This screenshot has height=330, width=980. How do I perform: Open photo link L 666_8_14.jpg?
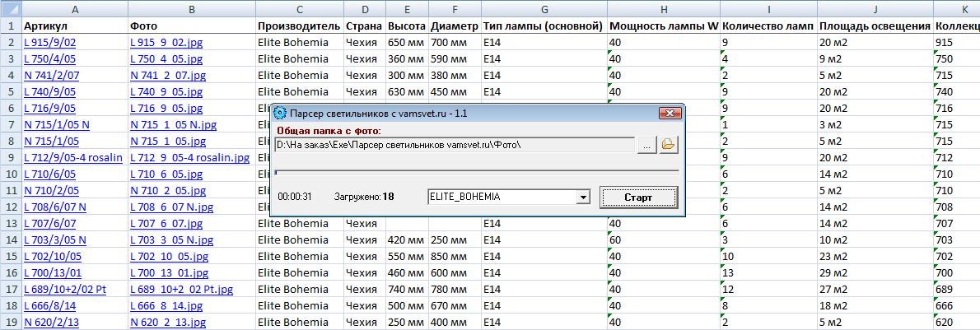coord(166,305)
